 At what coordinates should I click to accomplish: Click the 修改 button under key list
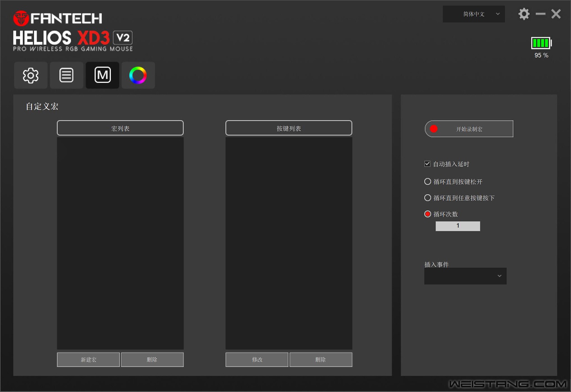click(257, 359)
